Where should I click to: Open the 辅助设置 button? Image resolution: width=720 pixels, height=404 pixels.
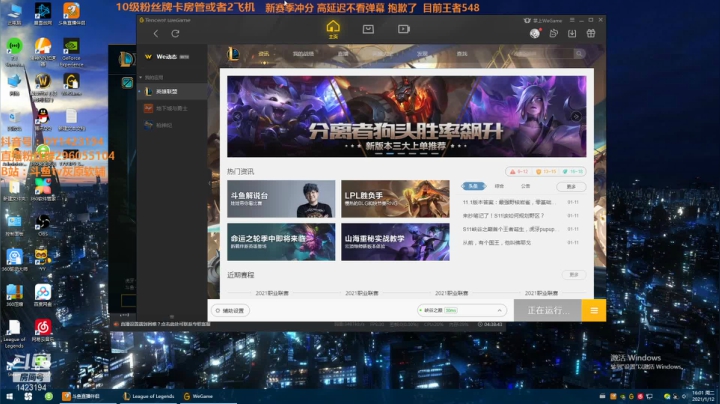tap(230, 311)
